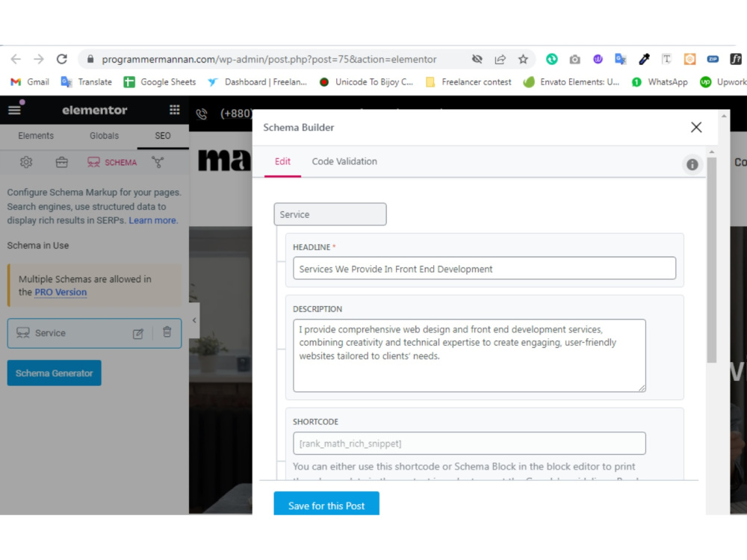Screen dimensions: 747x560
Task: Click the browser address bar URL
Action: (x=269, y=59)
